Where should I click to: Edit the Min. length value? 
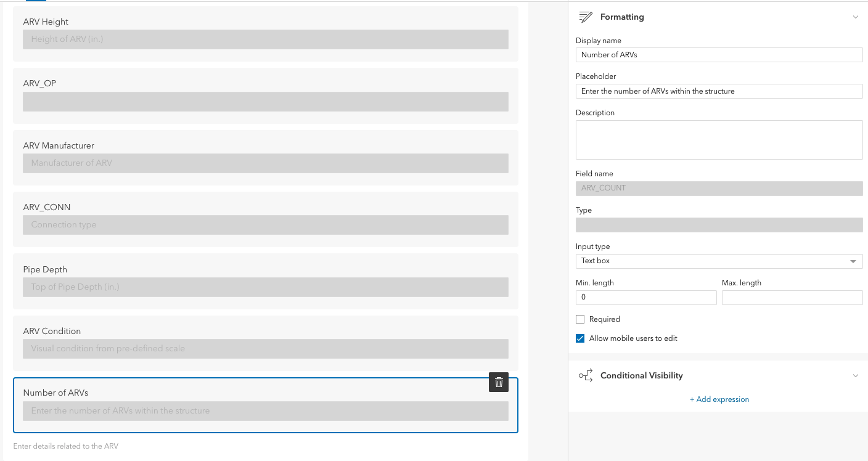[646, 297]
